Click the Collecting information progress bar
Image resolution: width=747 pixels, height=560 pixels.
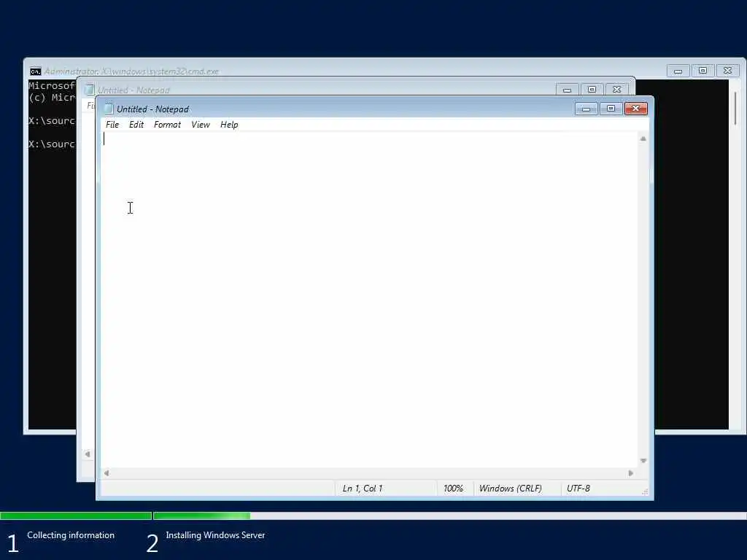tap(76, 516)
